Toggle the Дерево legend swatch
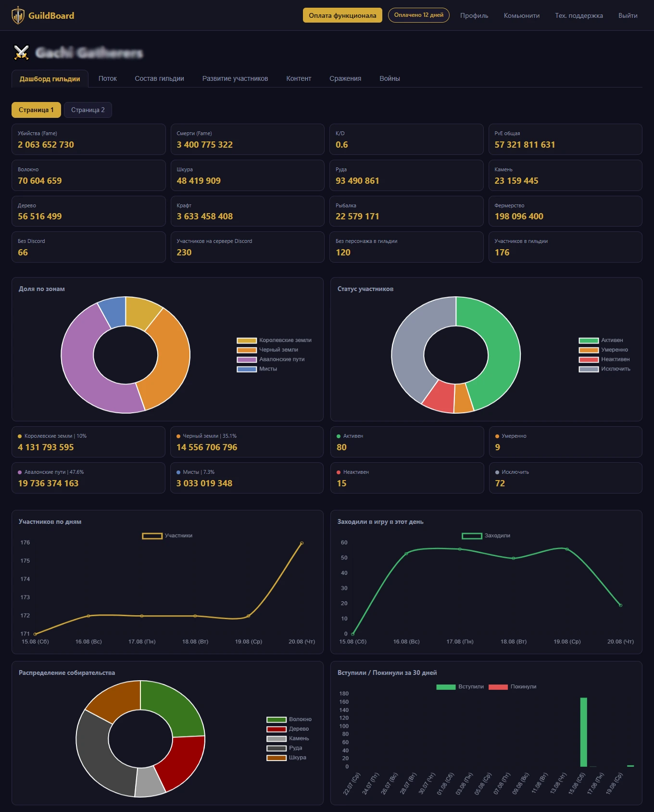Screen dimensions: 654x812 277,729
